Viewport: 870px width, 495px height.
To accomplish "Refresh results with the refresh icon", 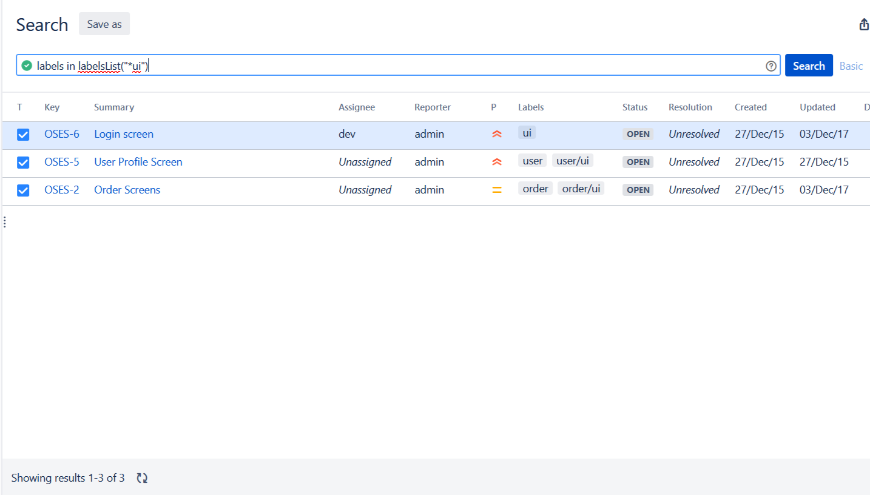I will point(142,478).
